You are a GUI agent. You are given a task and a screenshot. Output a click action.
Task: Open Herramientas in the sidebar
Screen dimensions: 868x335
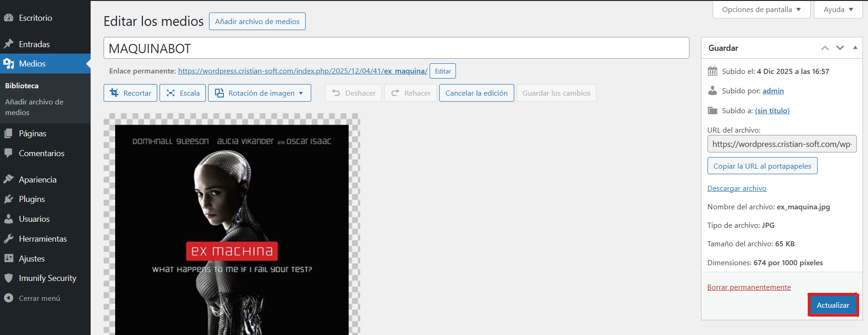[x=43, y=239]
